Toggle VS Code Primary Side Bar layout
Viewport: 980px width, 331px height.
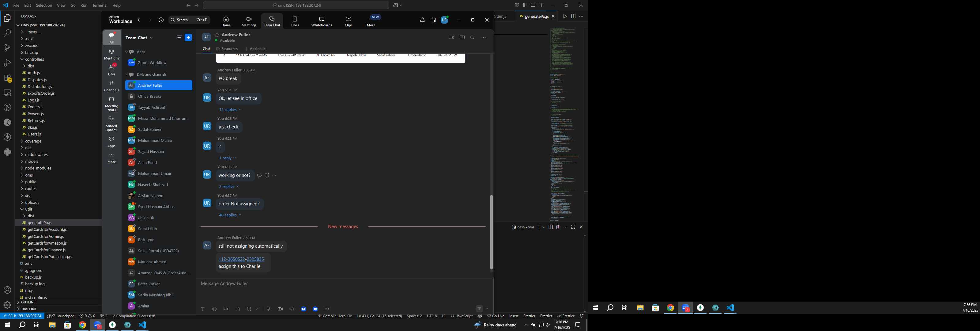525,5
